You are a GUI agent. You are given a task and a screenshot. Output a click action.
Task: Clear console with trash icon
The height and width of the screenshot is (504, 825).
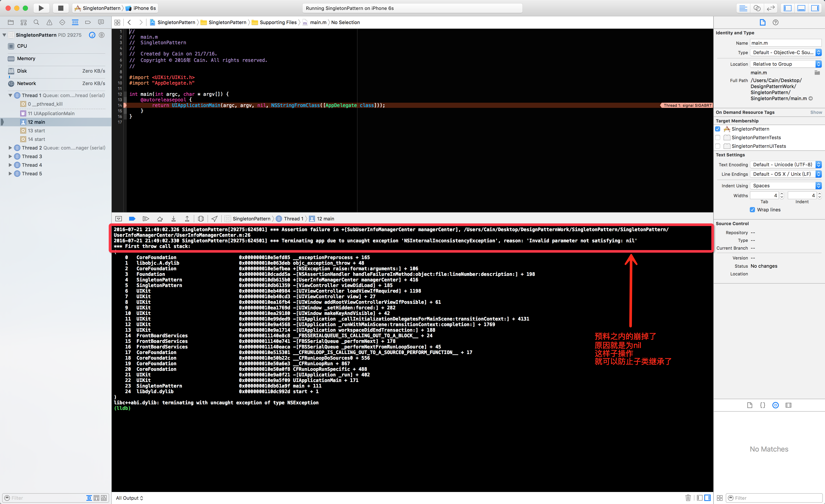coord(688,498)
